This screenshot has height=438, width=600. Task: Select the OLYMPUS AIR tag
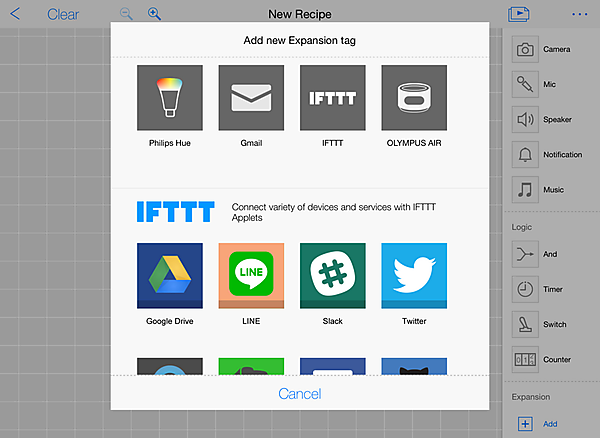[414, 98]
